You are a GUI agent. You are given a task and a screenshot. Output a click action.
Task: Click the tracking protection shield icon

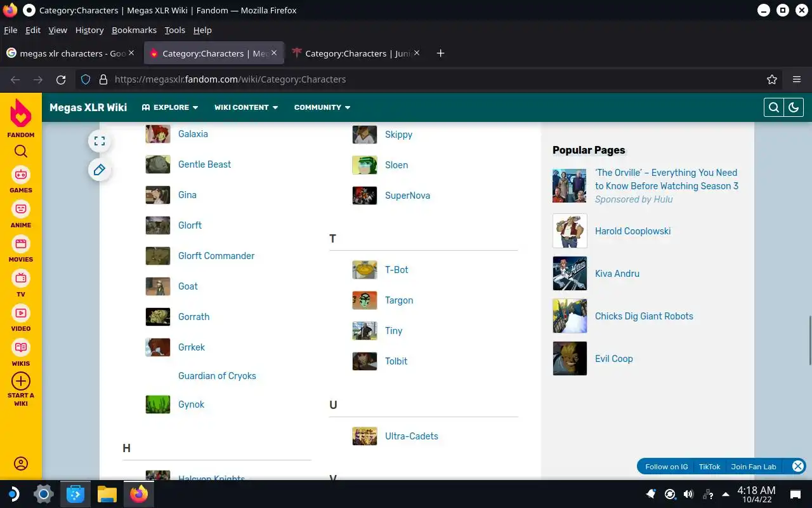pyautogui.click(x=86, y=79)
